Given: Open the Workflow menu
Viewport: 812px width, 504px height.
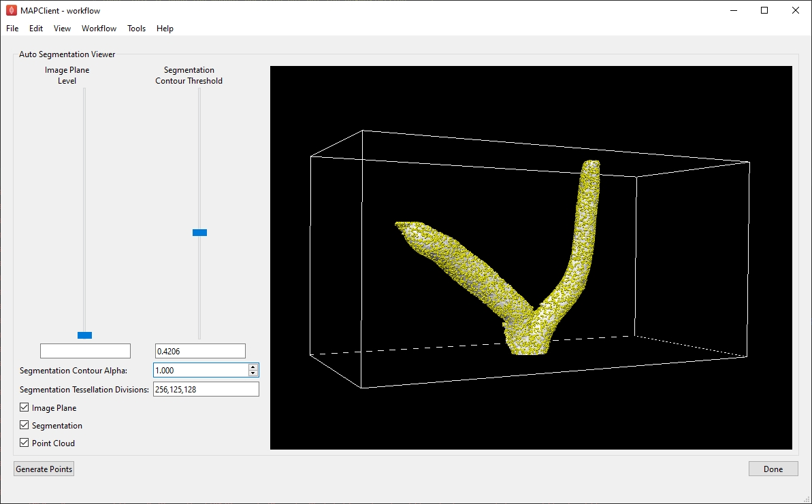Looking at the screenshot, I should click(99, 29).
